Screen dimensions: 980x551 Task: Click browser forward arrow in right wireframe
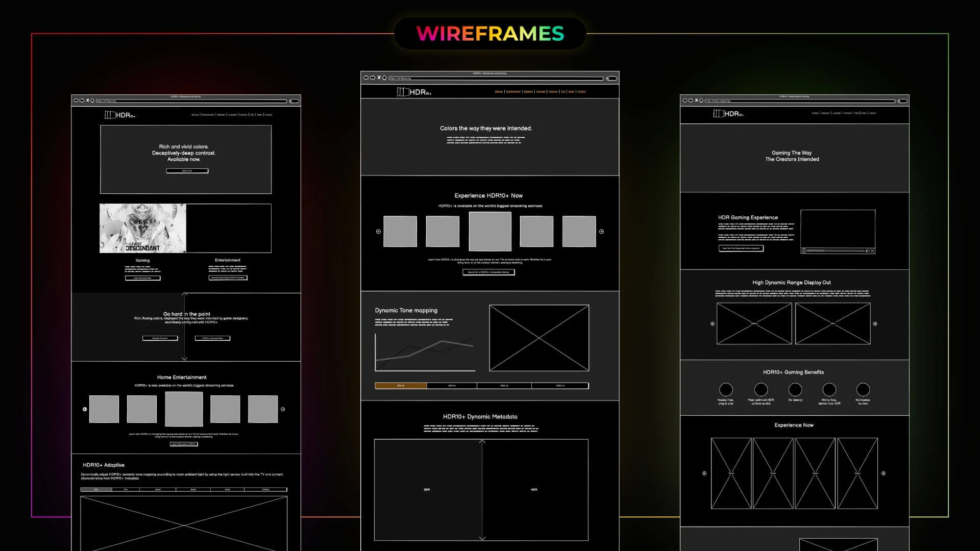691,101
